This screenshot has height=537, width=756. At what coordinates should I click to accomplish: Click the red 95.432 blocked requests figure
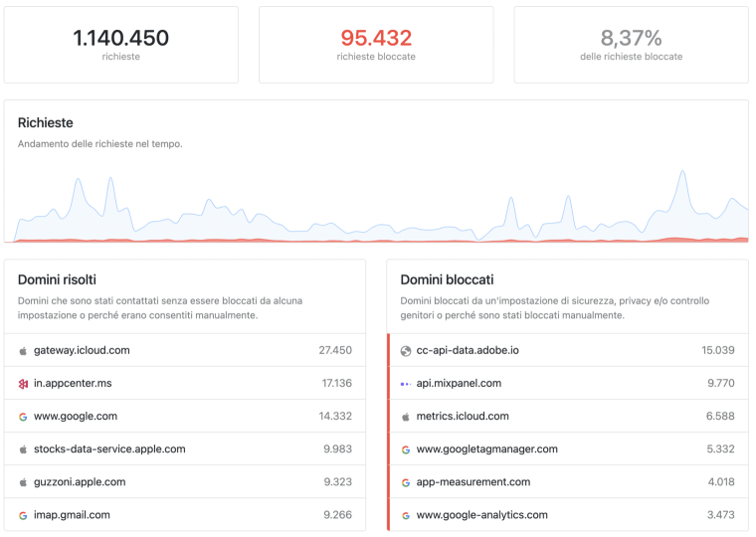[376, 38]
